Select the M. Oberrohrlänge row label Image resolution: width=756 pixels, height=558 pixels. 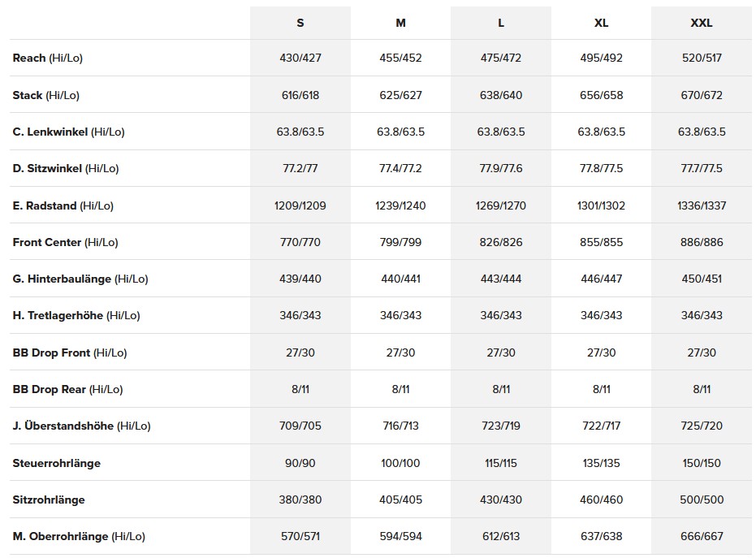click(79, 536)
